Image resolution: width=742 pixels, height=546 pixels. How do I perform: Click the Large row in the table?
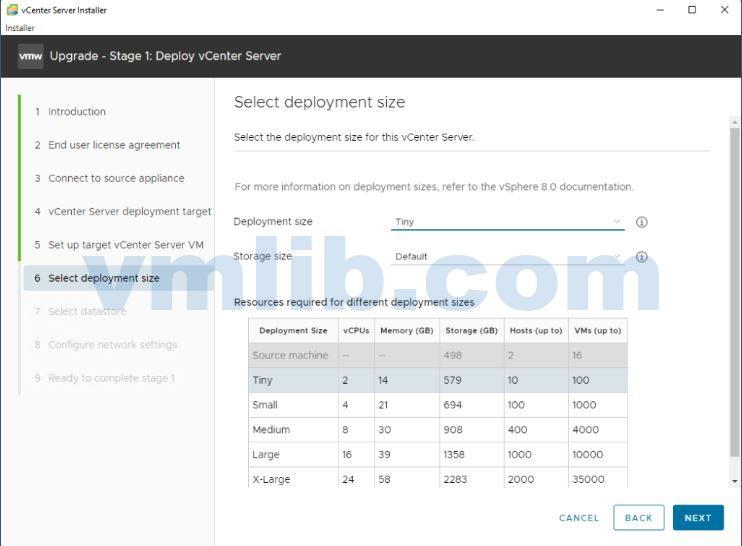pyautogui.click(x=438, y=455)
